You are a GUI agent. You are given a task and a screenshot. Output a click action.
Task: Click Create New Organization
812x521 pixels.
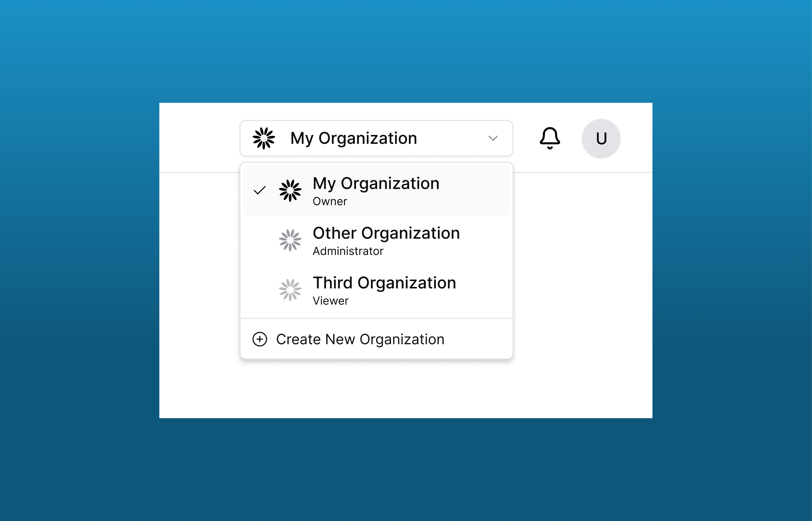(x=360, y=339)
